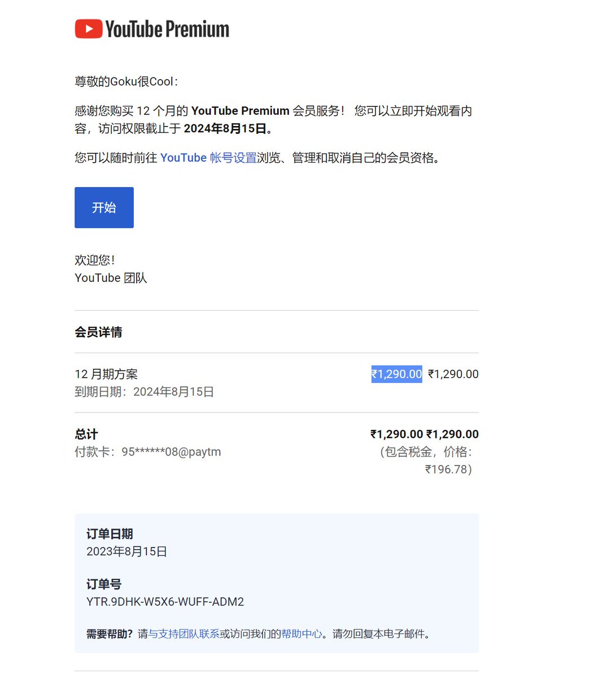Click the order number YTR.9DHK-W5X6-WUFF-ADM2

click(165, 602)
